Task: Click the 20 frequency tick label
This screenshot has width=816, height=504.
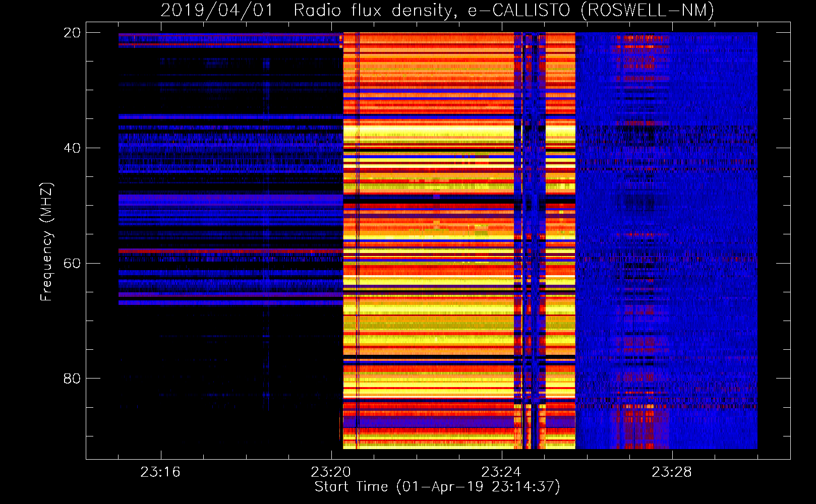Action: click(72, 33)
